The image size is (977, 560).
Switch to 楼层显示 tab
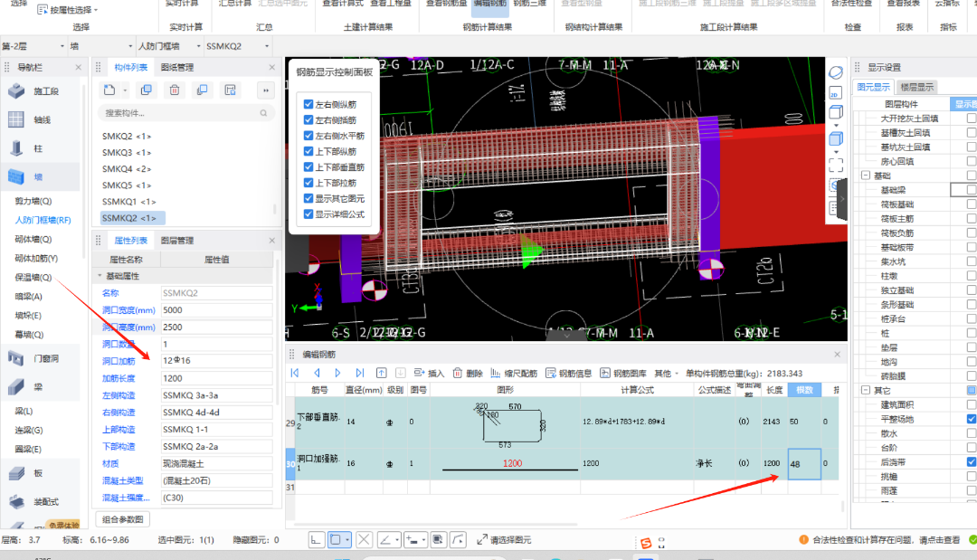coord(916,87)
